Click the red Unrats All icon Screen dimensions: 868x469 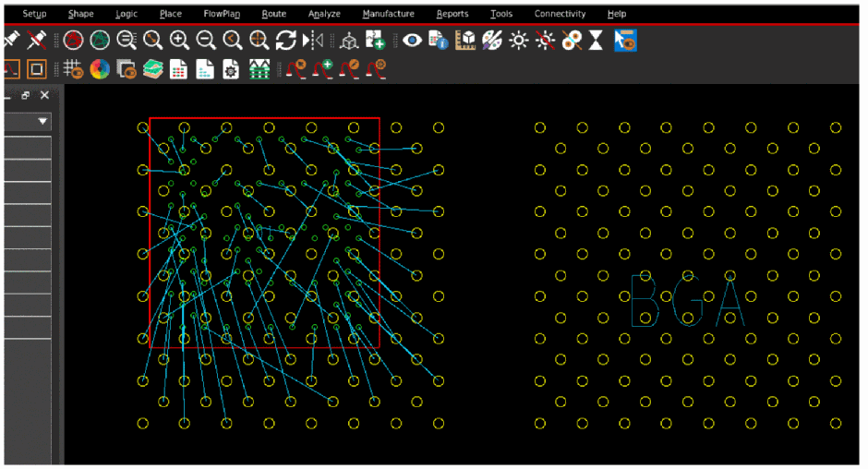coord(73,40)
